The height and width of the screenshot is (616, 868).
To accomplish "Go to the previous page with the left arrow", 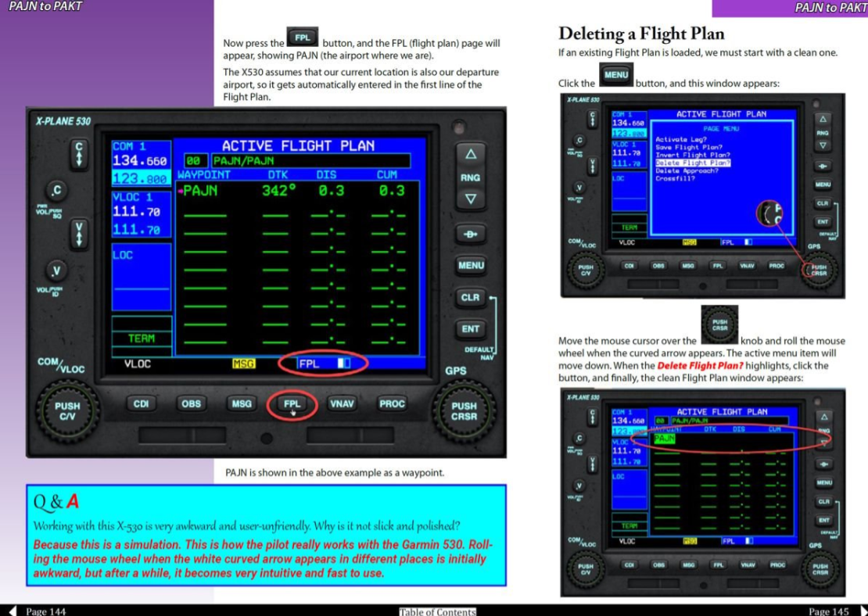I will pos(11,611).
